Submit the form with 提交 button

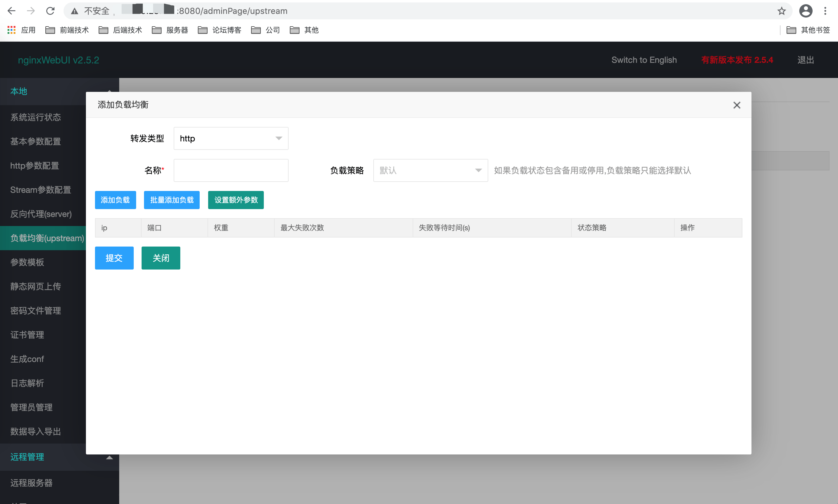(114, 258)
